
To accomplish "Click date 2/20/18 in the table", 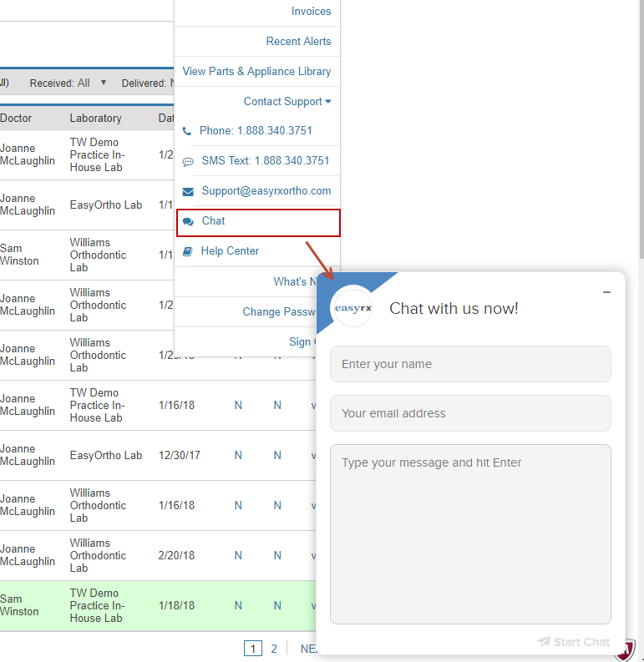I will coord(176,556).
